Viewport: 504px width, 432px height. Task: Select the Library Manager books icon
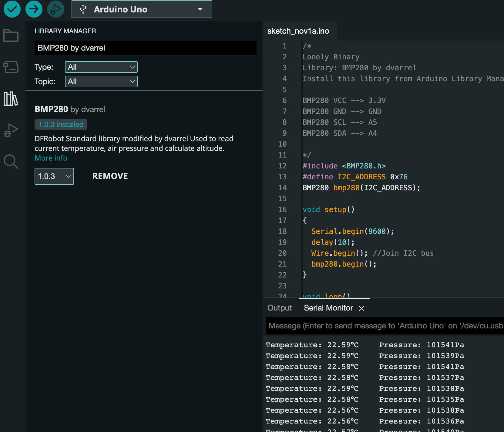(x=11, y=99)
